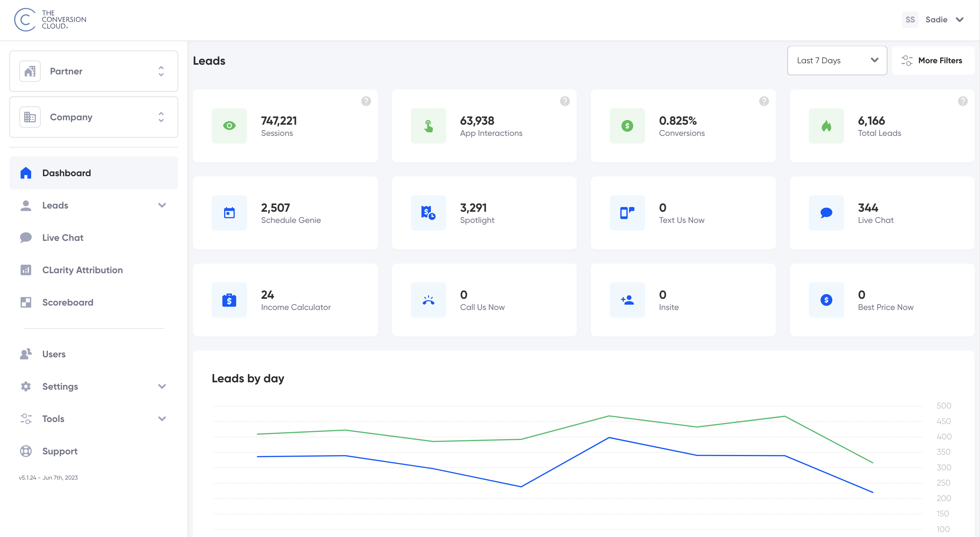980x537 pixels.
Task: Click the Conversions card question mark
Action: point(764,101)
